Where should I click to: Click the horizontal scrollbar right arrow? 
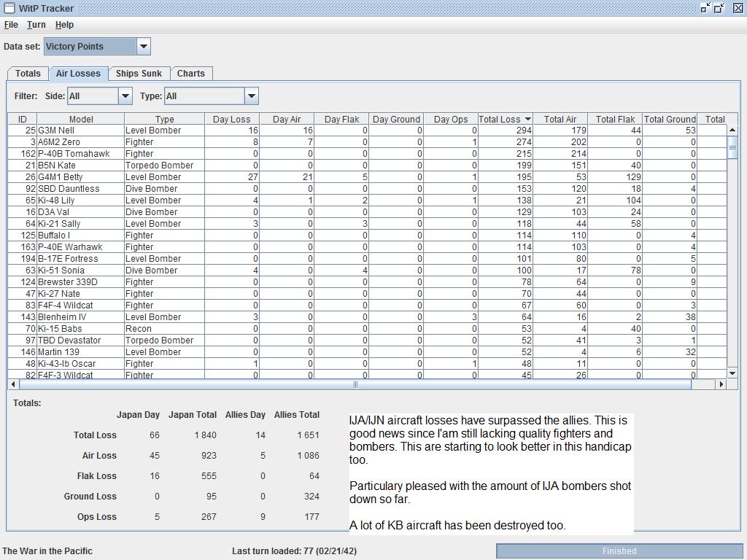click(x=721, y=384)
